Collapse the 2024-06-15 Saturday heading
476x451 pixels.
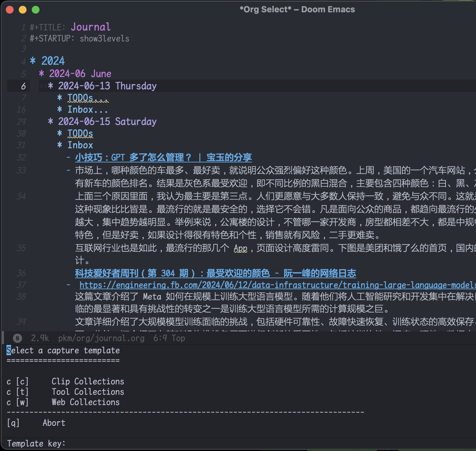click(x=107, y=122)
